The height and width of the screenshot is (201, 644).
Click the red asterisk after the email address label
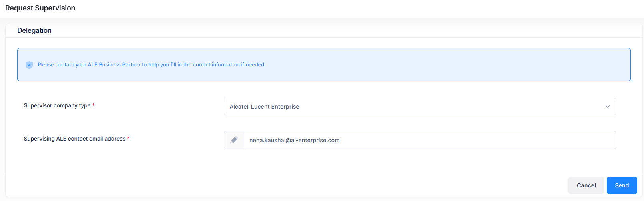pos(128,138)
